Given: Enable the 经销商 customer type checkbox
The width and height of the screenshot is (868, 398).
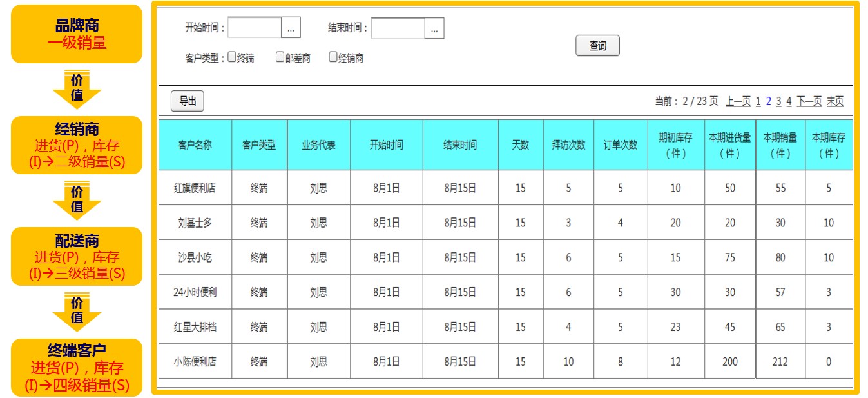Looking at the screenshot, I should tap(333, 57).
